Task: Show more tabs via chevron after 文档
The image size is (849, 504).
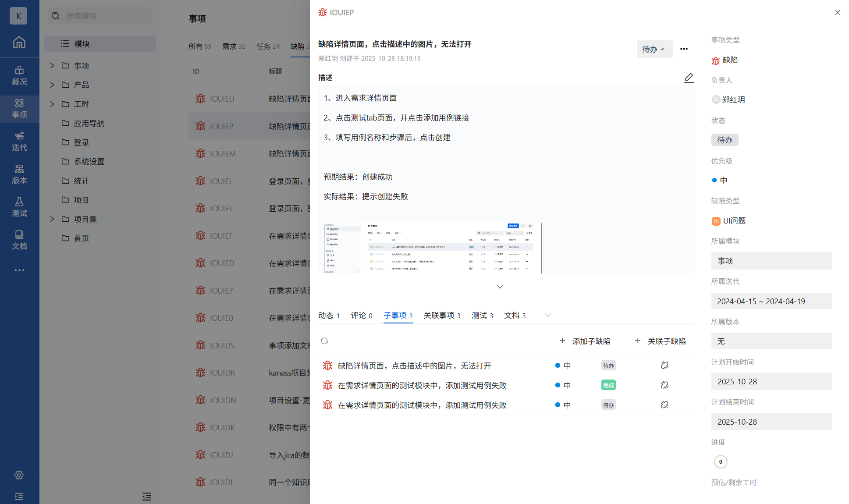Action: click(547, 316)
